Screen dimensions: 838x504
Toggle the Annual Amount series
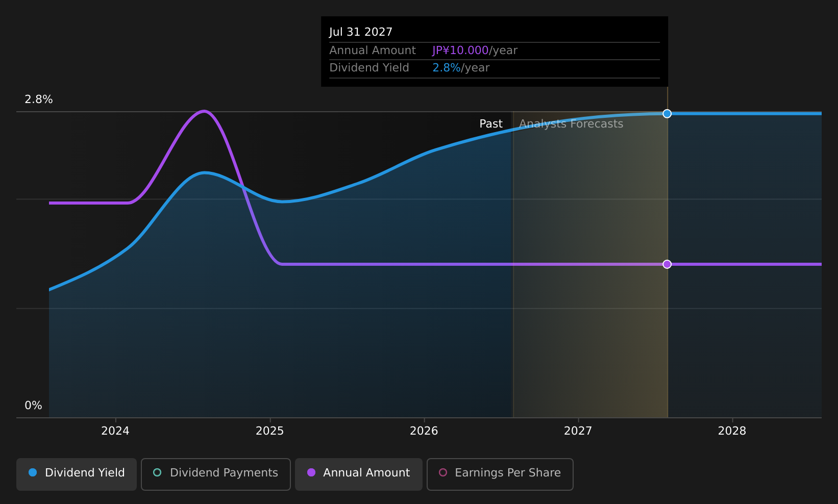click(x=359, y=474)
